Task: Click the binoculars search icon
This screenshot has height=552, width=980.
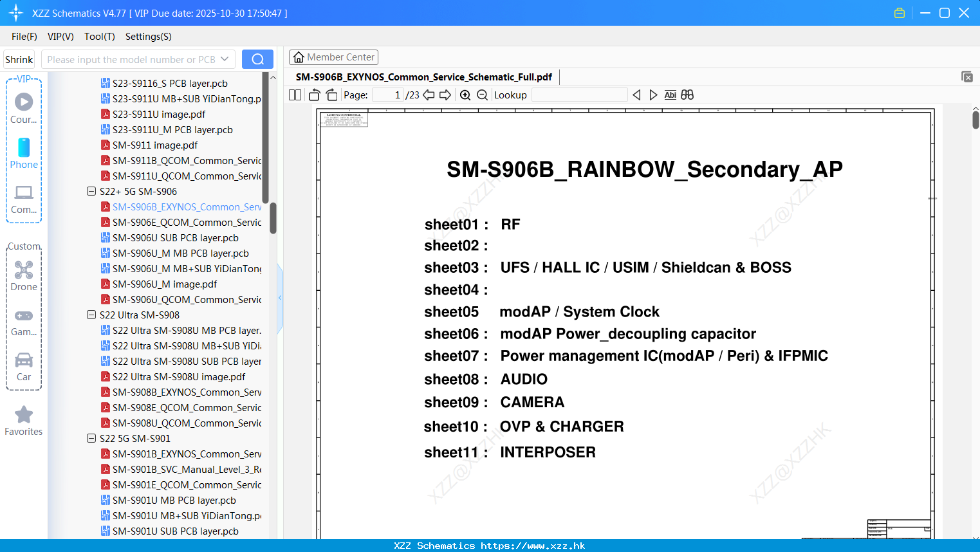Action: pyautogui.click(x=687, y=95)
